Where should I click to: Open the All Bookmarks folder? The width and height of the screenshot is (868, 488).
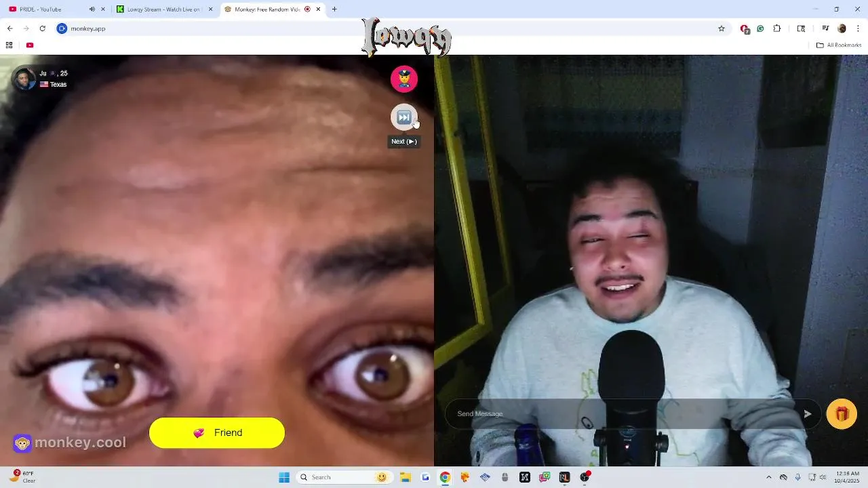pyautogui.click(x=839, y=45)
